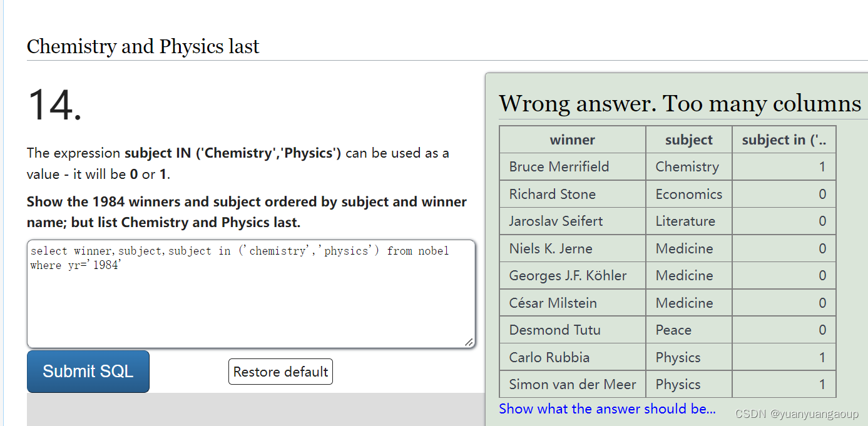
Task: Click the "Wrong answer. Too many columns" message
Action: pos(679,103)
